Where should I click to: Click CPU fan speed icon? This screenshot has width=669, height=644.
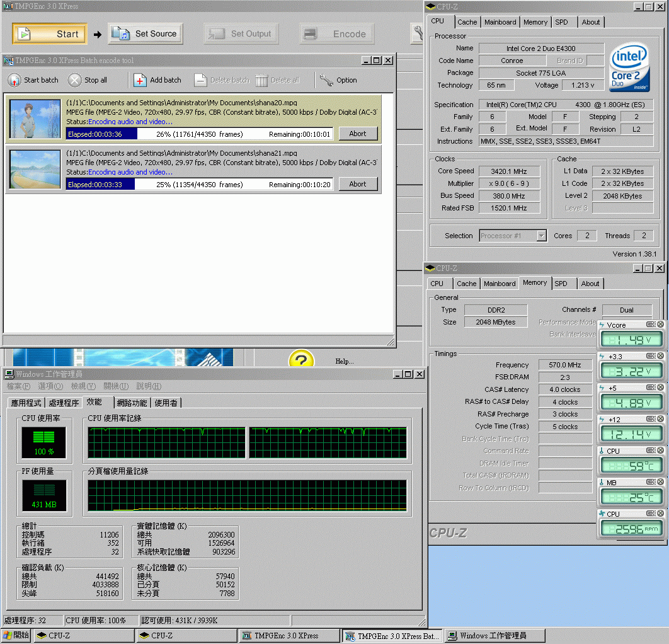coord(602,514)
